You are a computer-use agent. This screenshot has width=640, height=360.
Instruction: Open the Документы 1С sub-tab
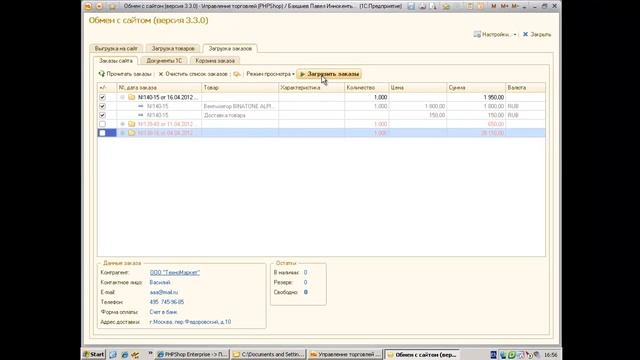(x=164, y=60)
